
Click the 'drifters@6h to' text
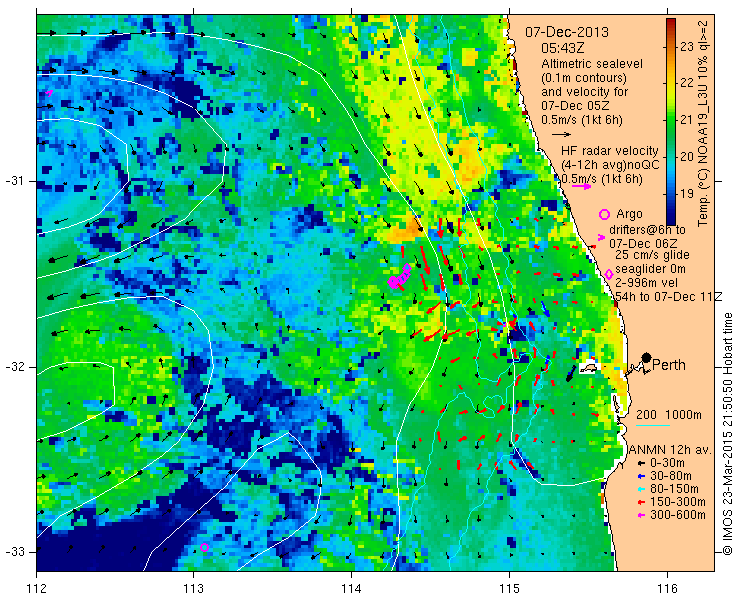click(x=648, y=230)
